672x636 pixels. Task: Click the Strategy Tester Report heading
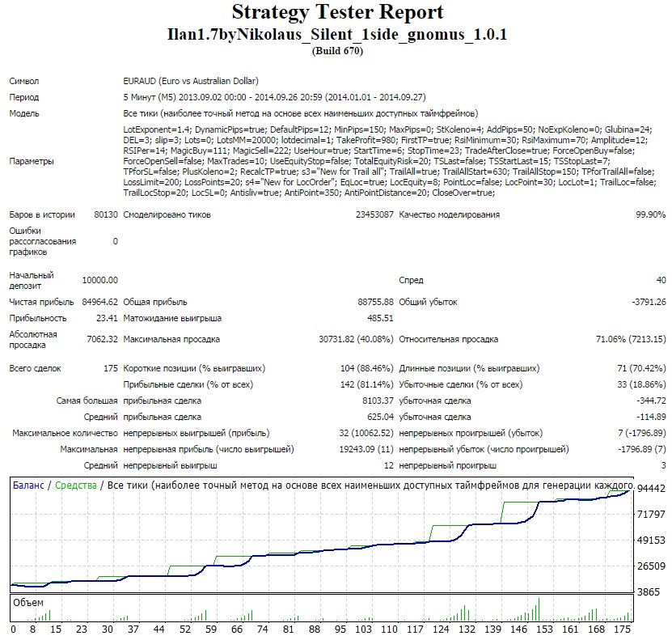(338, 12)
